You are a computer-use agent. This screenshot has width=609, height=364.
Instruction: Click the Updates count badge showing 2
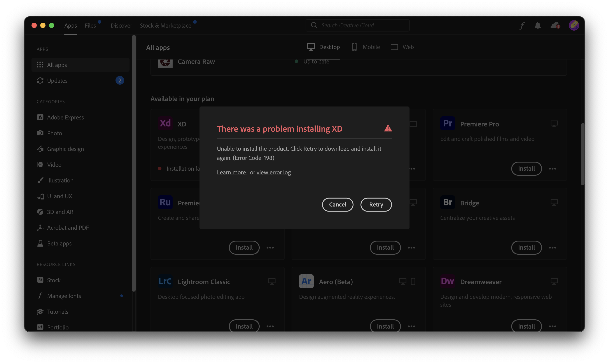(x=120, y=80)
